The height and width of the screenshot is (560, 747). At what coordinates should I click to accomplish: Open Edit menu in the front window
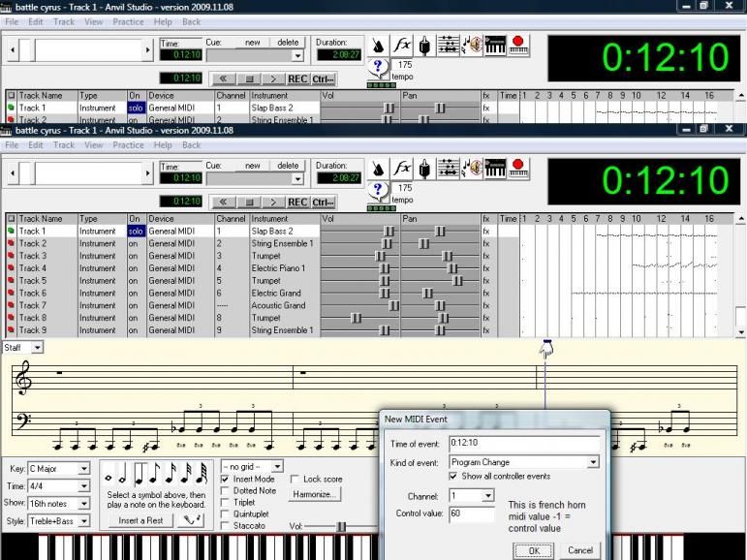(x=35, y=145)
